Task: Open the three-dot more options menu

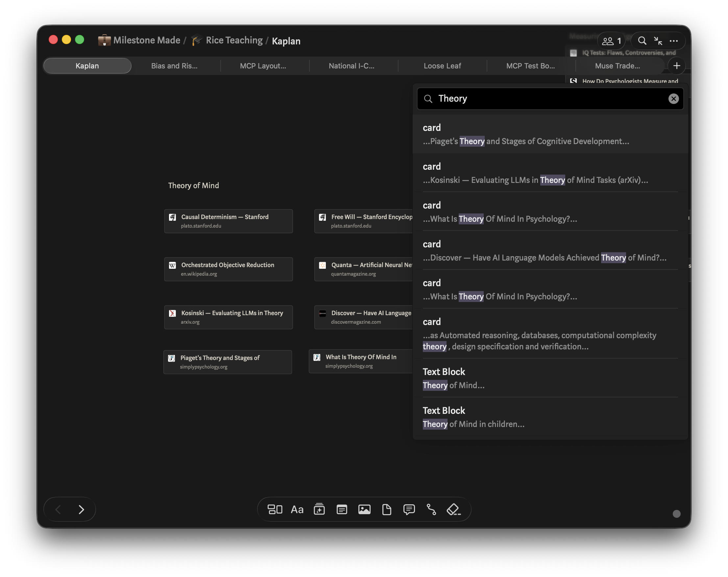Action: (x=674, y=41)
